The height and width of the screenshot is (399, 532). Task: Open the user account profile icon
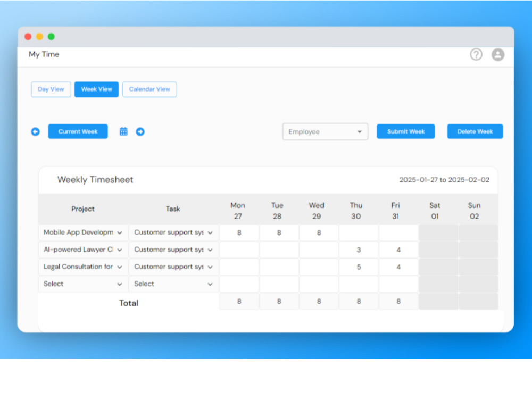[x=498, y=54]
